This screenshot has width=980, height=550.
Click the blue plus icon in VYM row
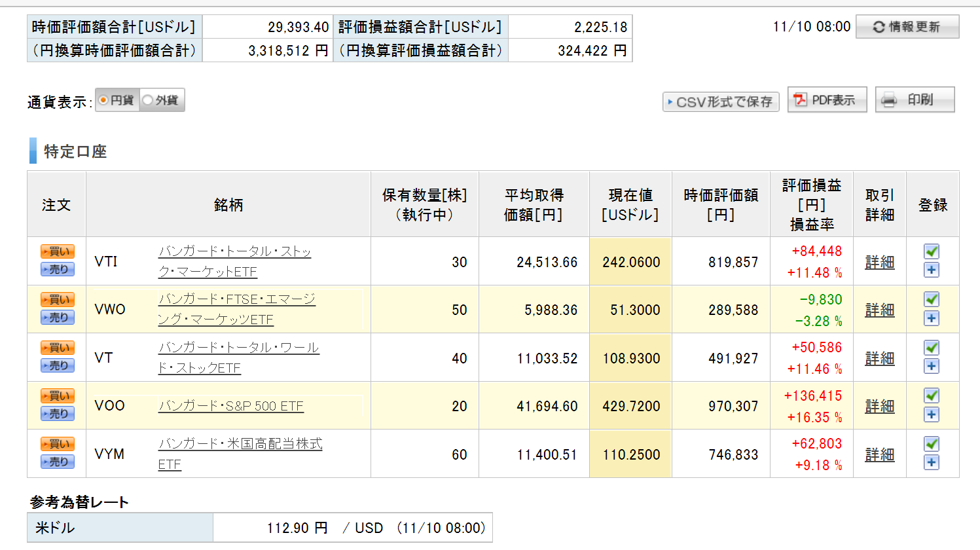tap(932, 462)
